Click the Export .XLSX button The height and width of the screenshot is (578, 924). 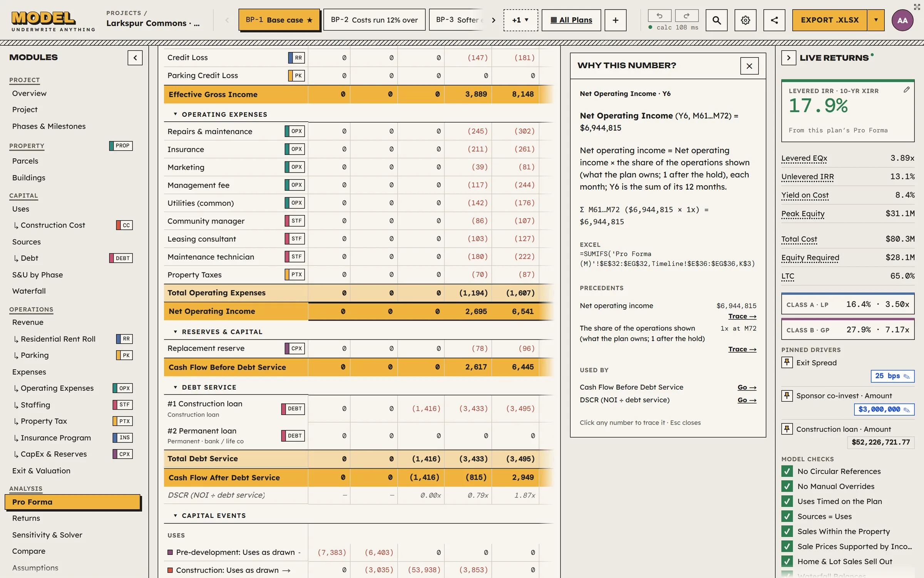[830, 20]
